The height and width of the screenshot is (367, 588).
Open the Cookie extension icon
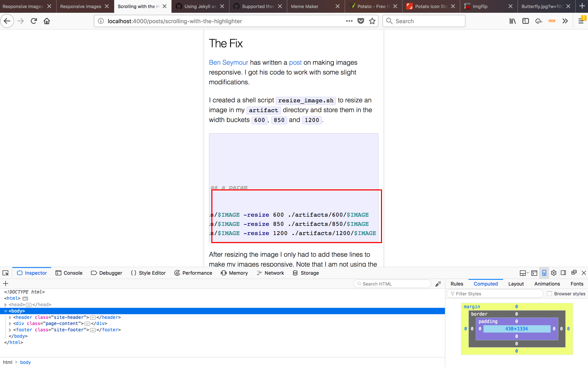coord(539,21)
